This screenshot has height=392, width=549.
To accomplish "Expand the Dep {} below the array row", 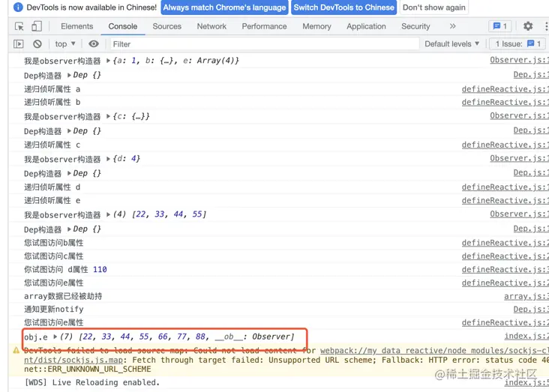I will click(x=69, y=229).
